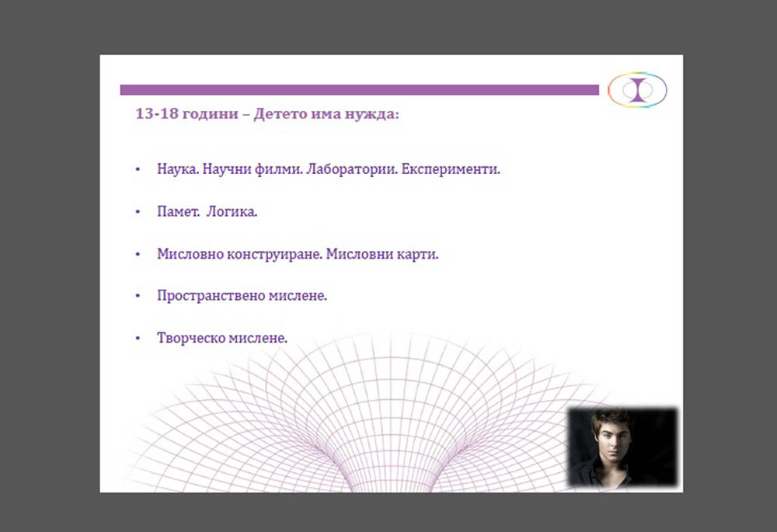Click the bullet dot before "Наука"

pyautogui.click(x=138, y=169)
